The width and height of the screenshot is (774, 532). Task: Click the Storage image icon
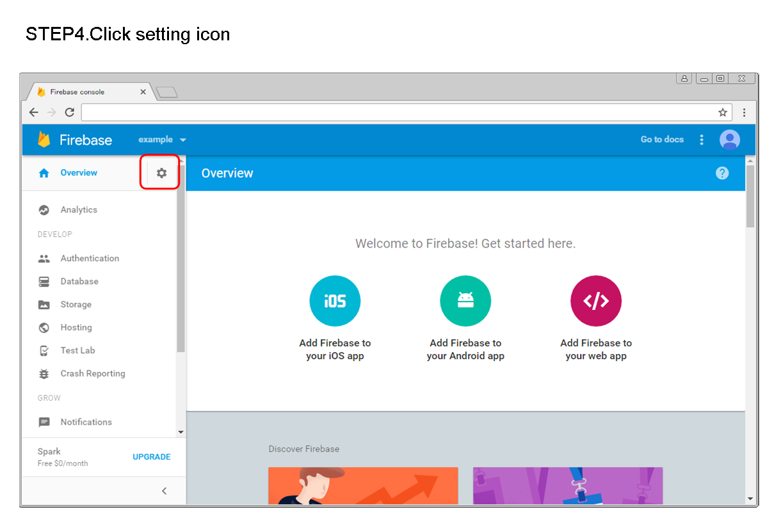44,305
